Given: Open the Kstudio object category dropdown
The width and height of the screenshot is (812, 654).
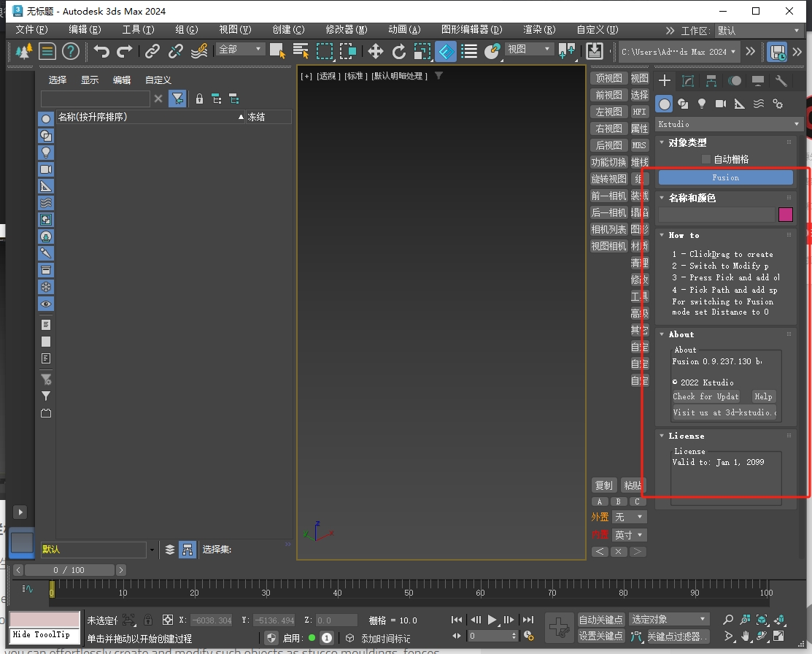Looking at the screenshot, I should tap(729, 124).
